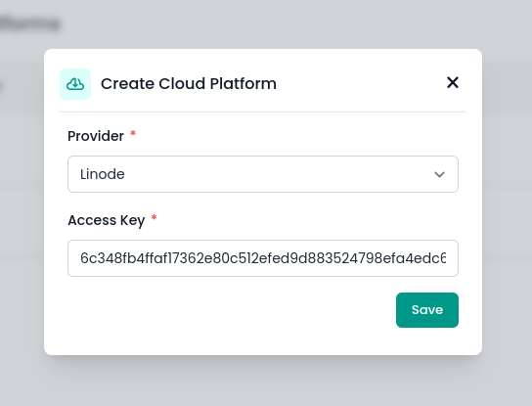Click the X icon beside the title
This screenshot has height=406, width=532.
point(453,82)
